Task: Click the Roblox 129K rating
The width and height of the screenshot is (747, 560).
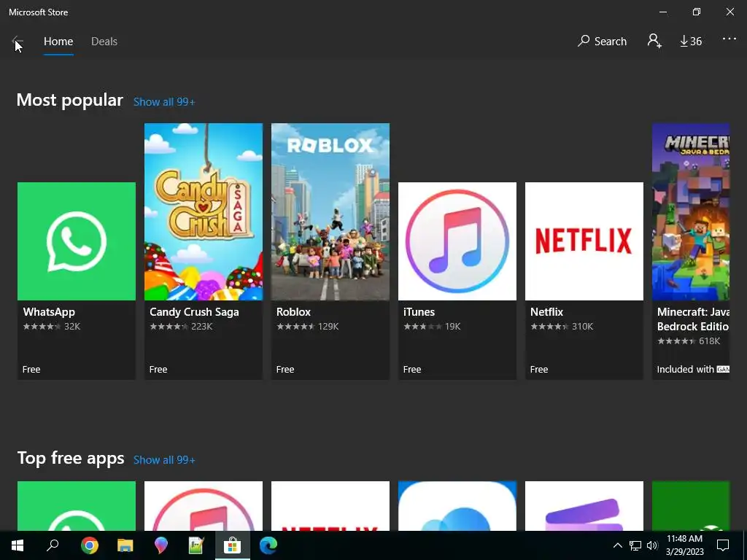Action: click(x=308, y=327)
